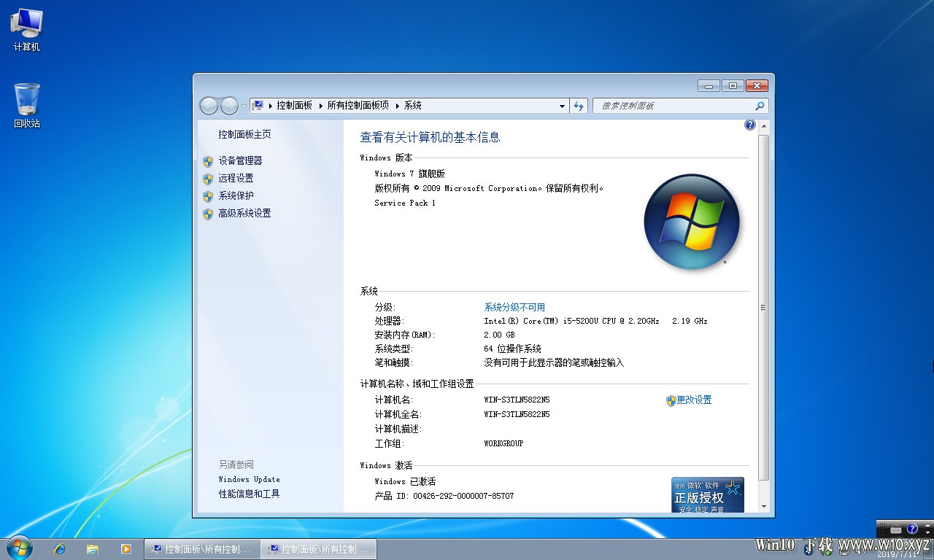Click the 计算机名 value WIN-S3TLN5822N5
Image resolution: width=934 pixels, height=560 pixels.
(517, 400)
